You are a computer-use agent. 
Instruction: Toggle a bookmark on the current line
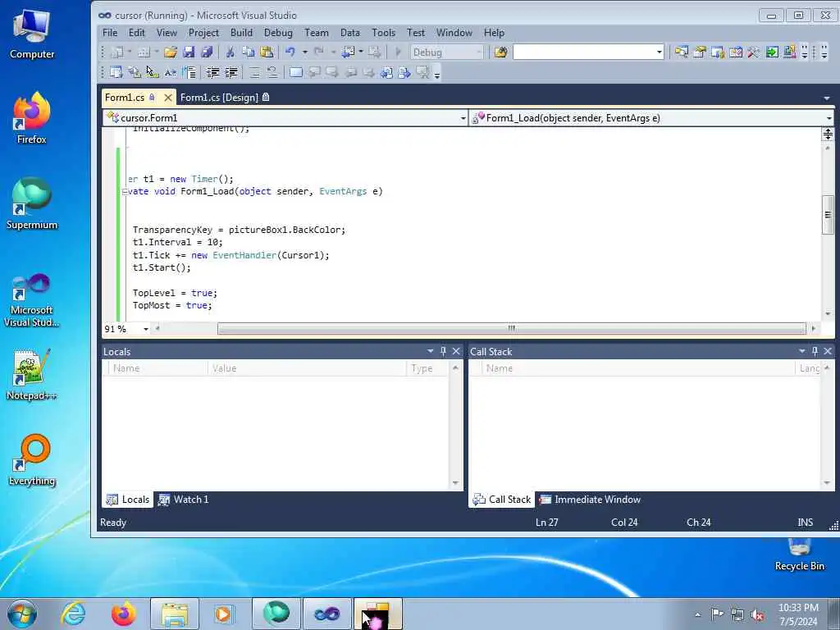click(x=295, y=72)
